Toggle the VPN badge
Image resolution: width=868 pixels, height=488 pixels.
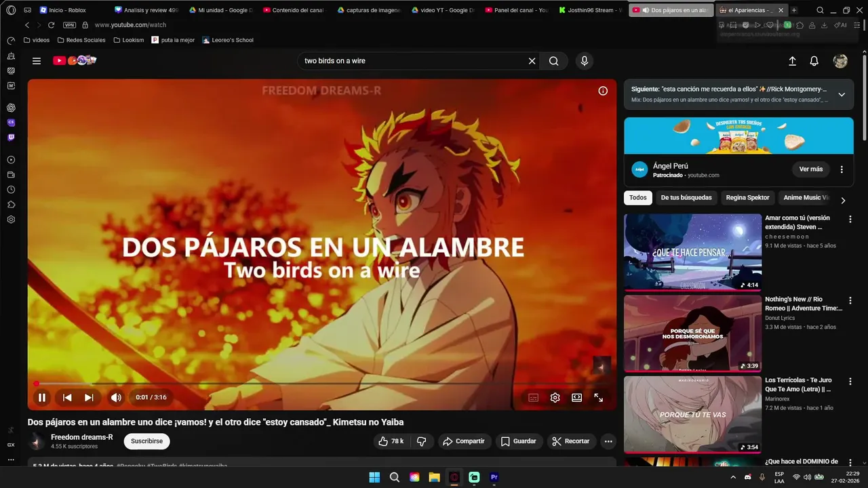point(69,25)
